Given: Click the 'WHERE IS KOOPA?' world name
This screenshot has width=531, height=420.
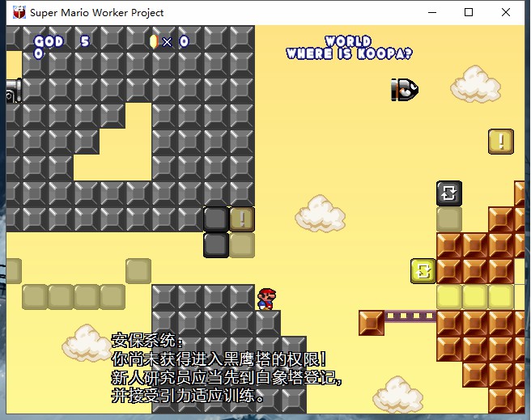Looking at the screenshot, I should pyautogui.click(x=349, y=53).
